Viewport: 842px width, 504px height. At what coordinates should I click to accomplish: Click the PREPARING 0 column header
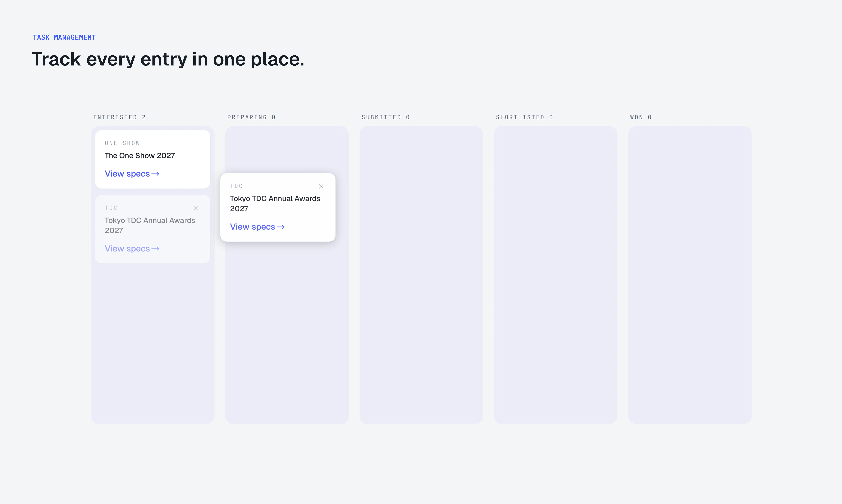tap(251, 117)
